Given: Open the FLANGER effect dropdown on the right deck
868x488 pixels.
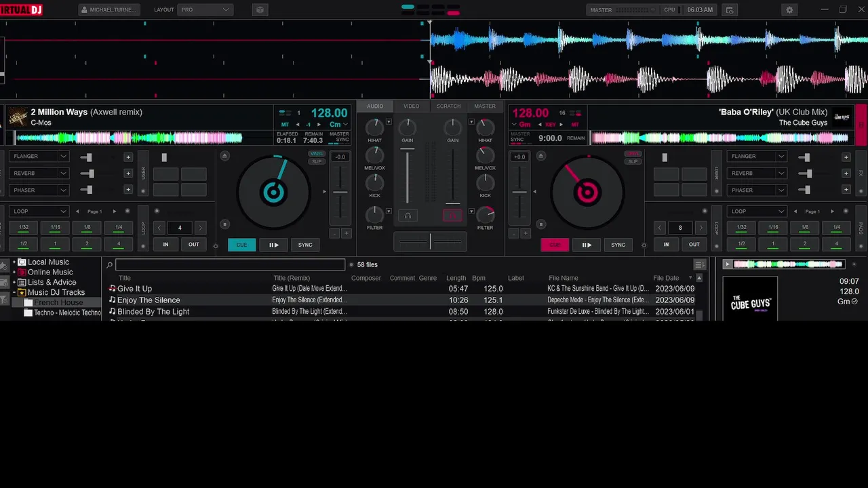Looking at the screenshot, I should tap(756, 157).
